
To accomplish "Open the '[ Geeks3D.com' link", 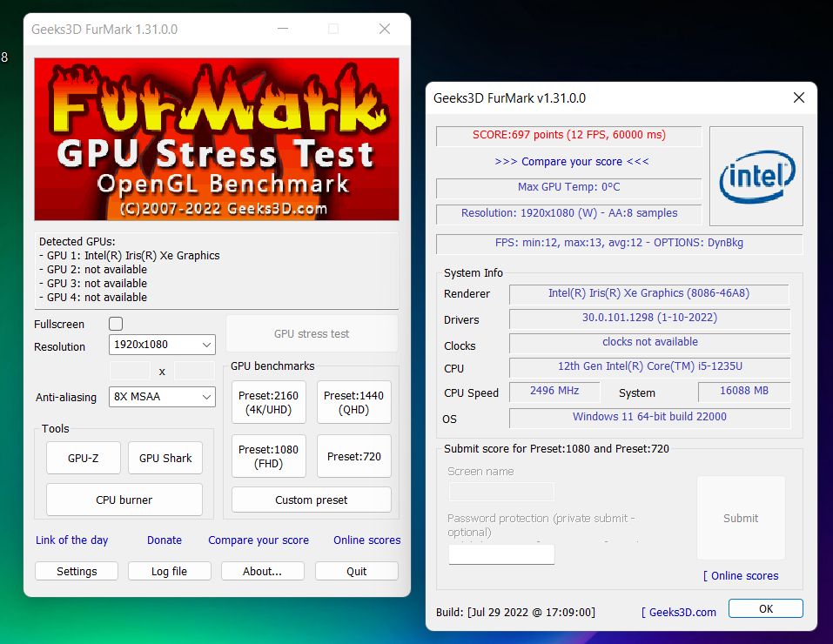I will pyautogui.click(x=678, y=612).
